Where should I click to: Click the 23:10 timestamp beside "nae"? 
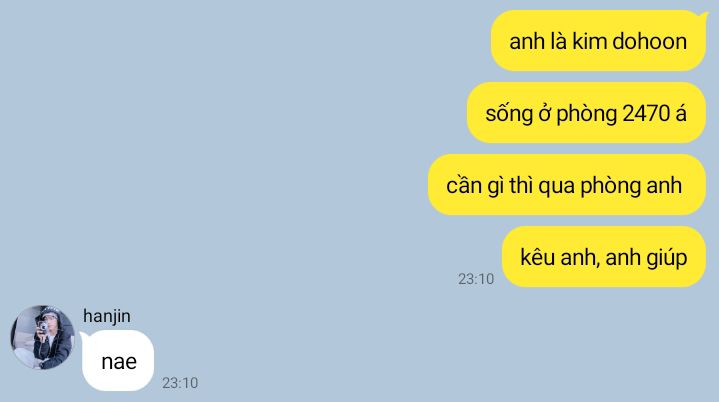coord(180,383)
